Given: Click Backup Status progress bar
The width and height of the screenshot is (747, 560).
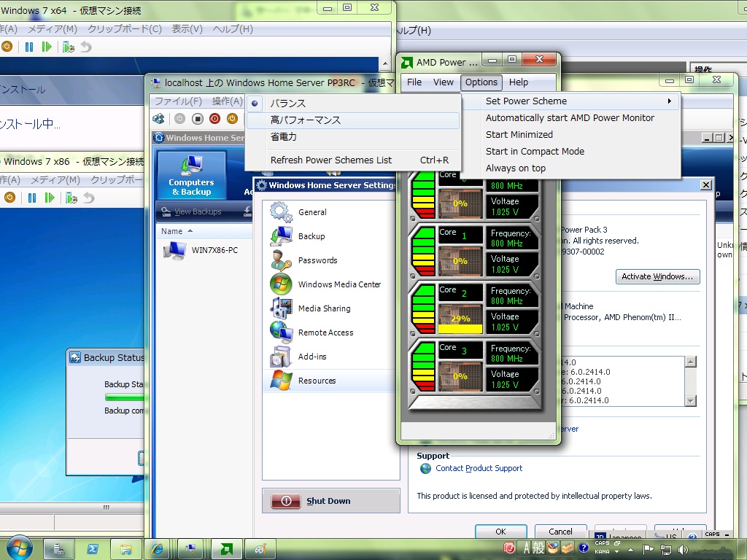Looking at the screenshot, I should [125, 397].
